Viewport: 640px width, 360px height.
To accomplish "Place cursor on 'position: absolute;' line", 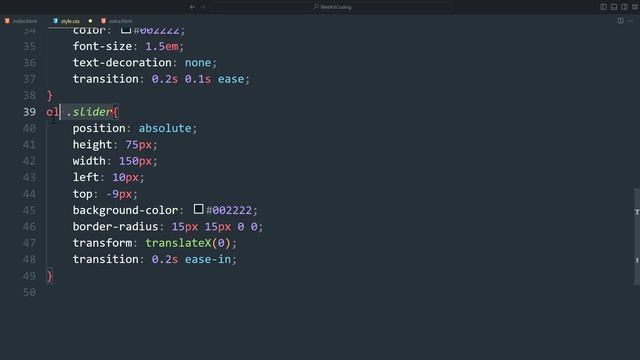I will [135, 128].
